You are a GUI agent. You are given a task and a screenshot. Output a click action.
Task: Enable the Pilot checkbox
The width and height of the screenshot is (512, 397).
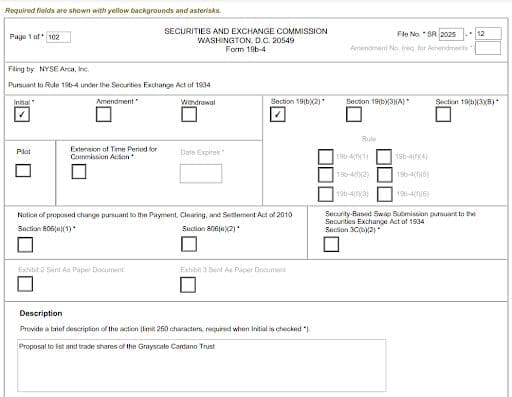[x=23, y=171]
